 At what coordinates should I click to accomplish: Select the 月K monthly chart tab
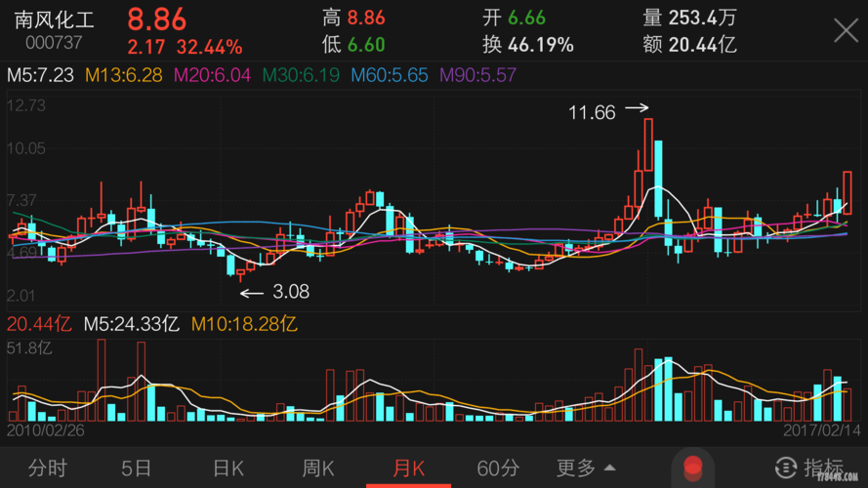click(408, 468)
